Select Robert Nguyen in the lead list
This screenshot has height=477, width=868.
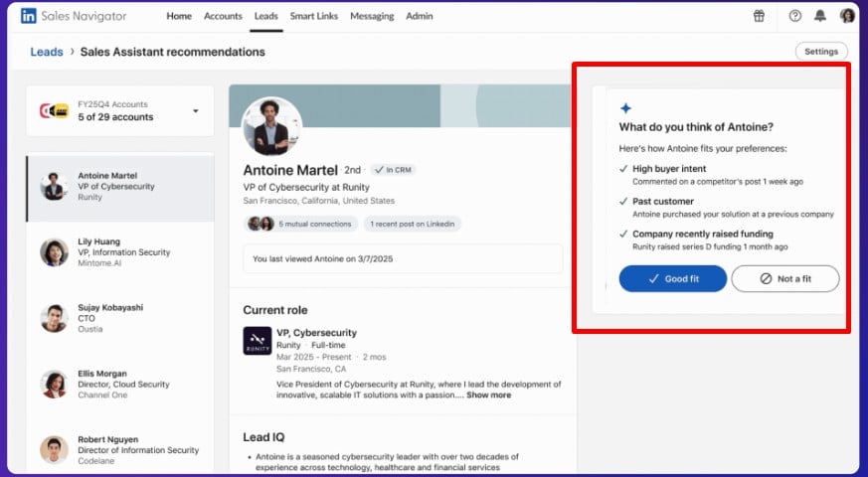120,450
